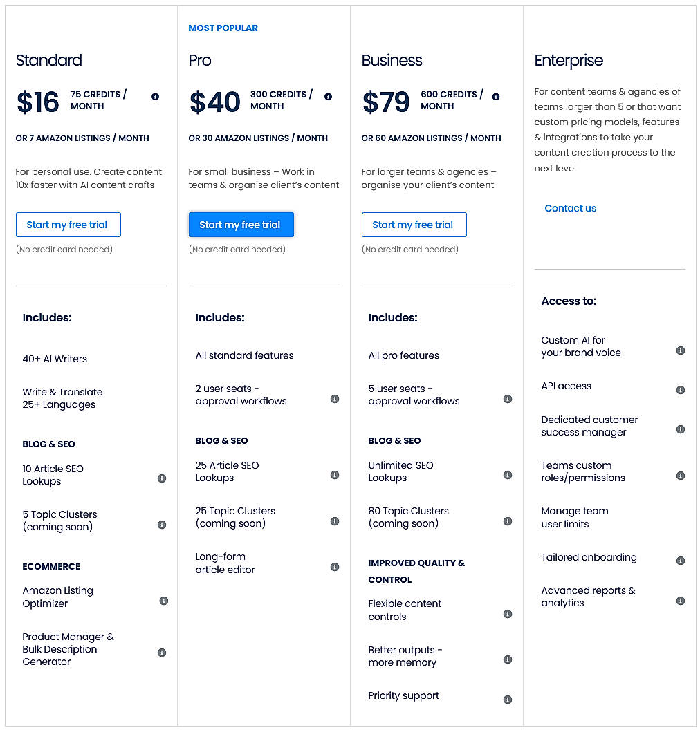Image resolution: width=700 pixels, height=730 pixels.
Task: Open the Contact us link under Enterprise
Action: coord(570,208)
